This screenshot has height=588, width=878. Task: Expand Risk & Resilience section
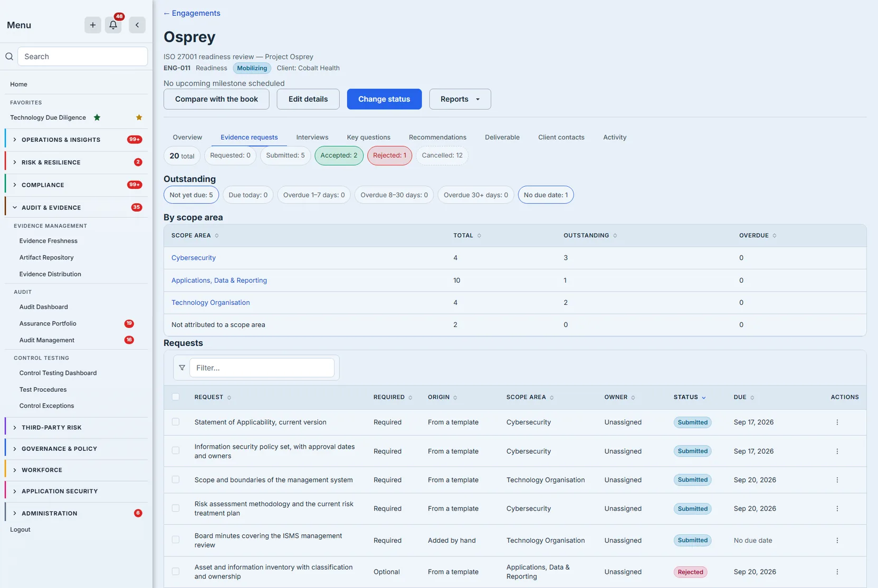coord(76,162)
